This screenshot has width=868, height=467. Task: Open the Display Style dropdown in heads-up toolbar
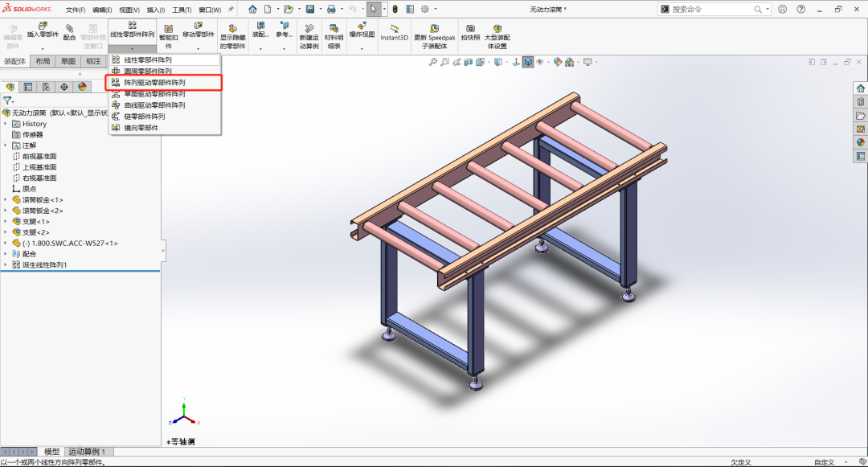pyautogui.click(x=489, y=62)
